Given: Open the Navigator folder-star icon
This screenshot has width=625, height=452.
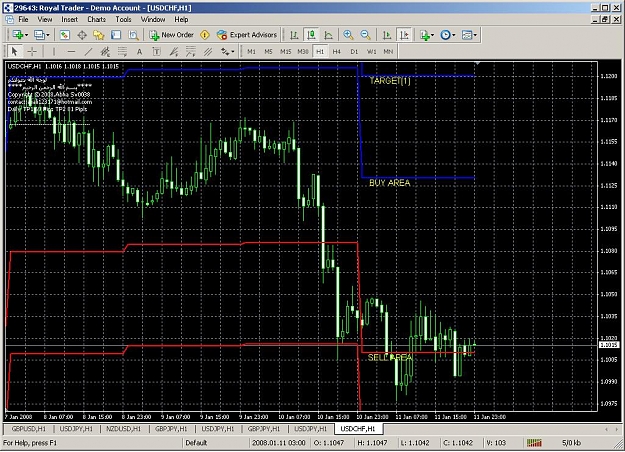Looking at the screenshot, I should (99, 35).
